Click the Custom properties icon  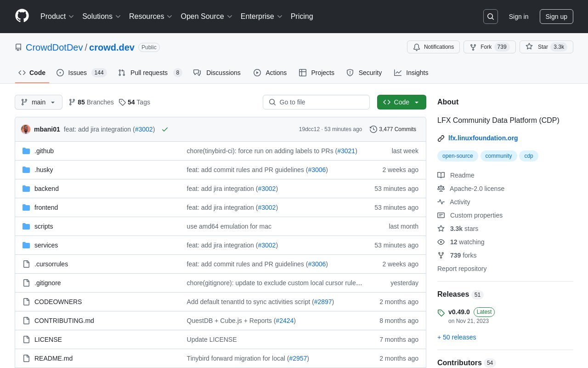click(441, 215)
